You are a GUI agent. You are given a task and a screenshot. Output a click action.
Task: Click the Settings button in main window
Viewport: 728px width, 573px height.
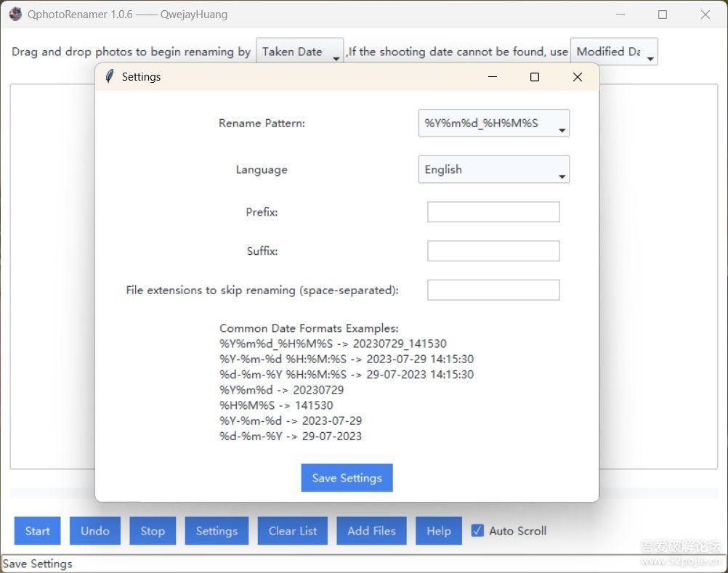tap(217, 531)
